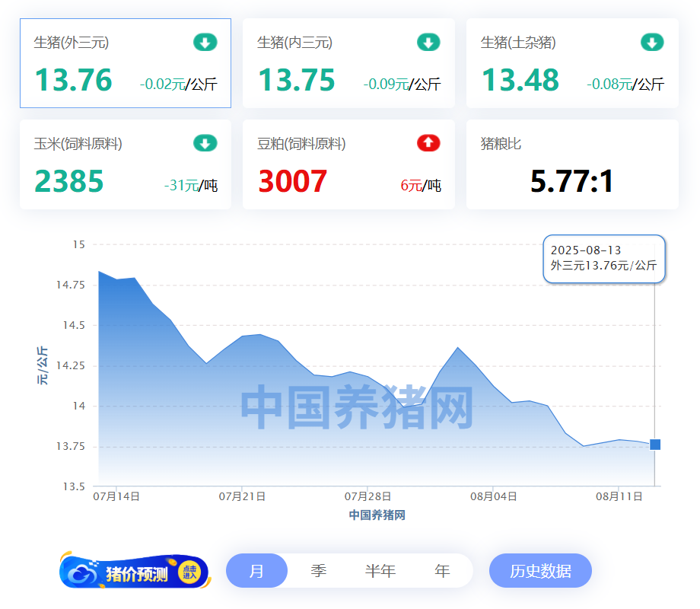This screenshot has height=609, width=700.
Task: Select the 生猪(内三元) price card
Action: coord(348,63)
